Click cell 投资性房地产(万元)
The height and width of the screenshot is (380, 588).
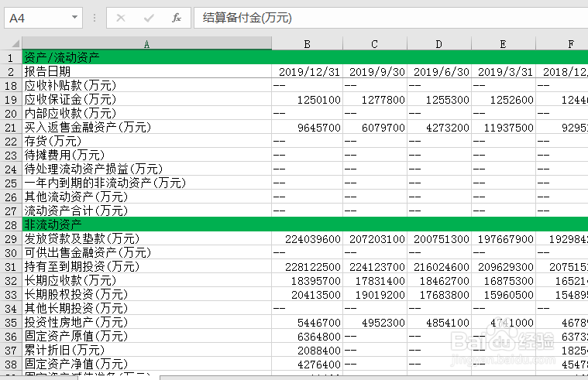point(146,322)
